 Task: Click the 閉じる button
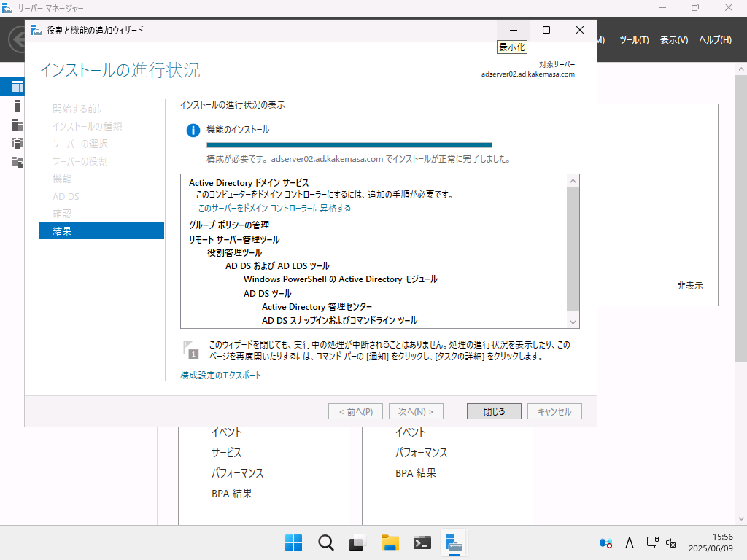(494, 411)
